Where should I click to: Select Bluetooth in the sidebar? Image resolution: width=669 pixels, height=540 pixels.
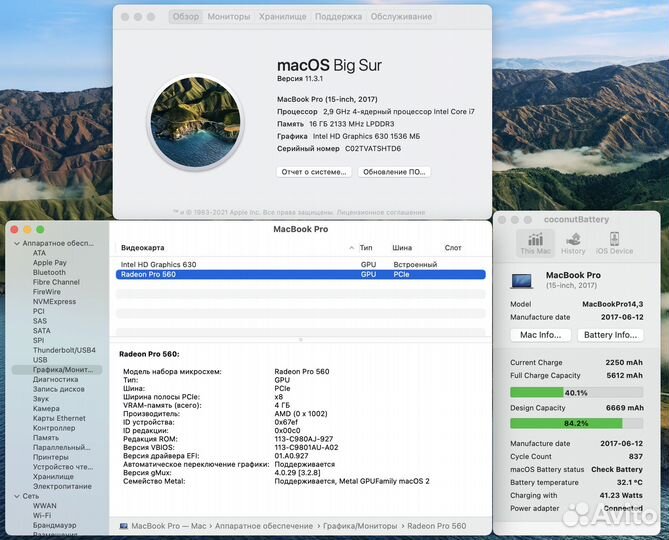49,272
